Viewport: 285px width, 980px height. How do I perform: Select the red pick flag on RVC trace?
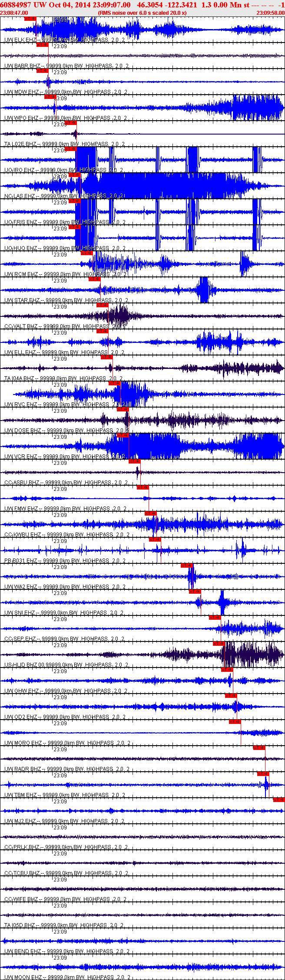[114, 383]
